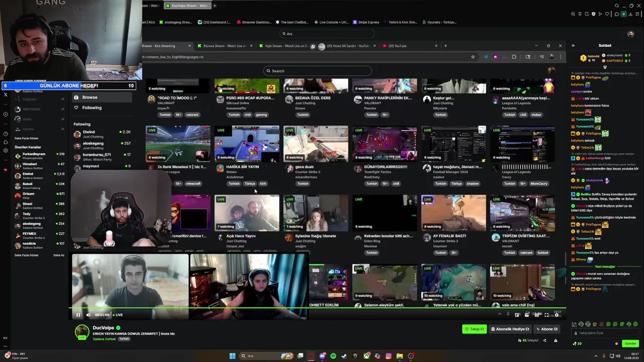
Task: Mute the stream player volume
Action: point(89,315)
